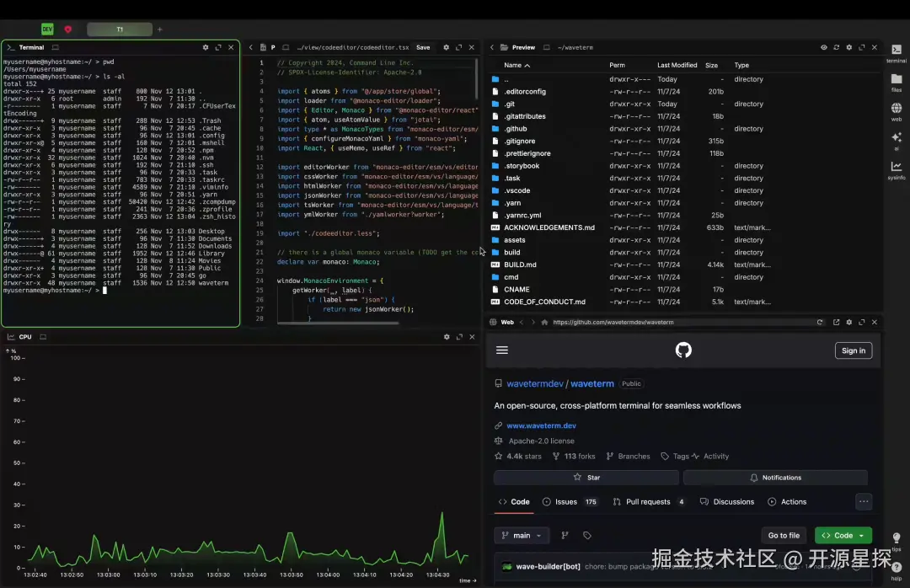This screenshot has width=910, height=588.
Task: Select the T1 tab
Action: pyautogui.click(x=120, y=29)
